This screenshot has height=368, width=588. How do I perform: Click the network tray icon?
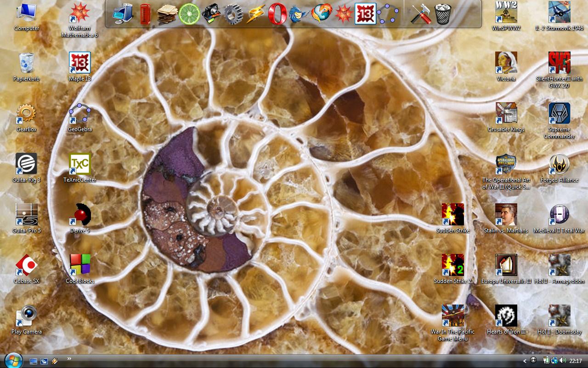(554, 361)
